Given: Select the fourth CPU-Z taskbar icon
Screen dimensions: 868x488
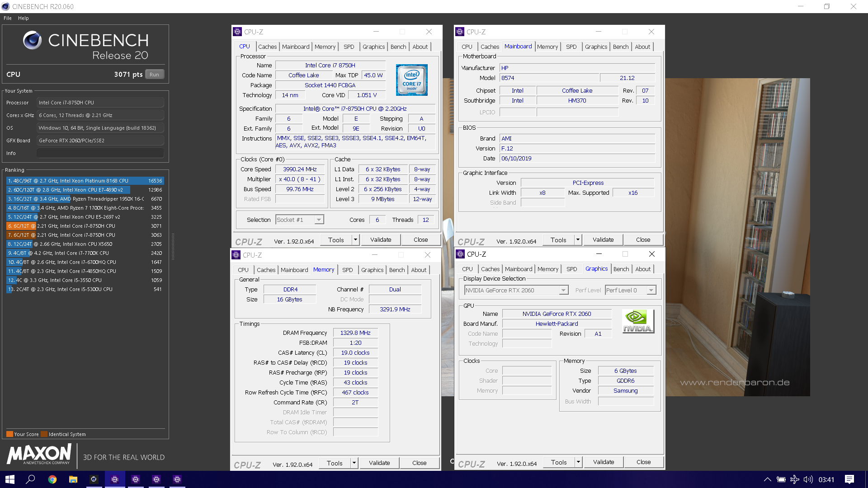Looking at the screenshot, I should 177,479.
